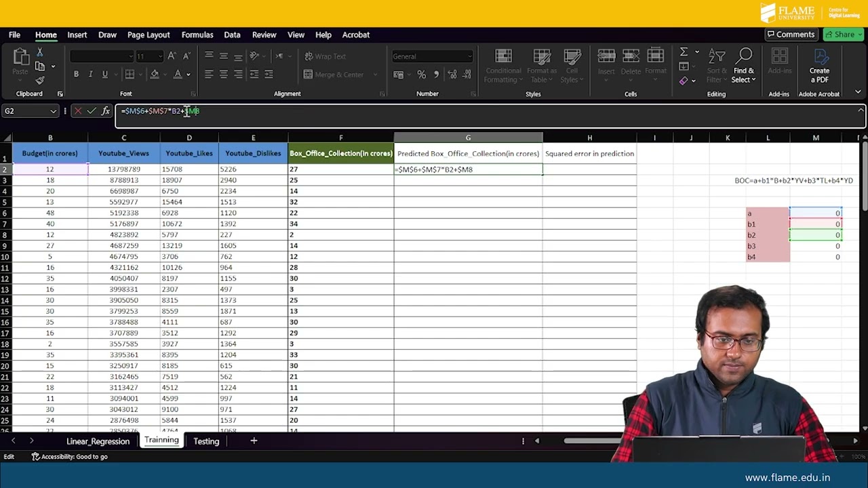The width and height of the screenshot is (868, 488).
Task: Open the Number Format General dropdown
Action: pyautogui.click(x=432, y=56)
